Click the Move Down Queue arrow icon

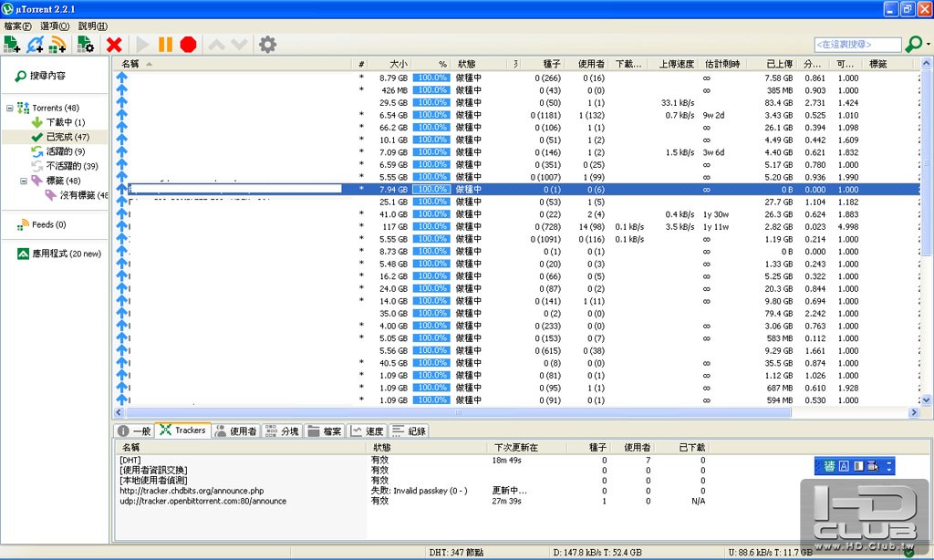coord(240,45)
